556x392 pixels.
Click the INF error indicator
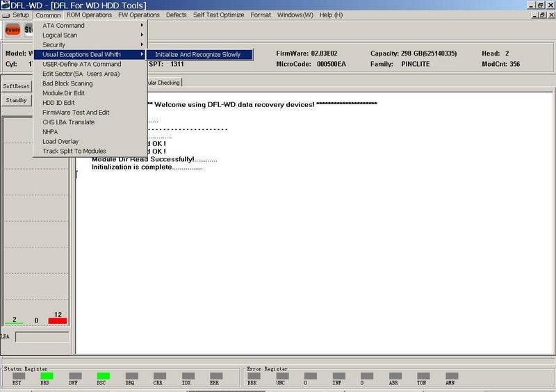(x=338, y=376)
